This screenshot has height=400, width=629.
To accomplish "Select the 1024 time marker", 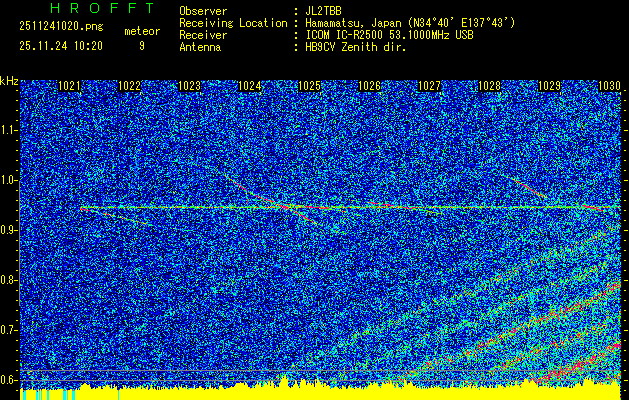I will 250,87.
